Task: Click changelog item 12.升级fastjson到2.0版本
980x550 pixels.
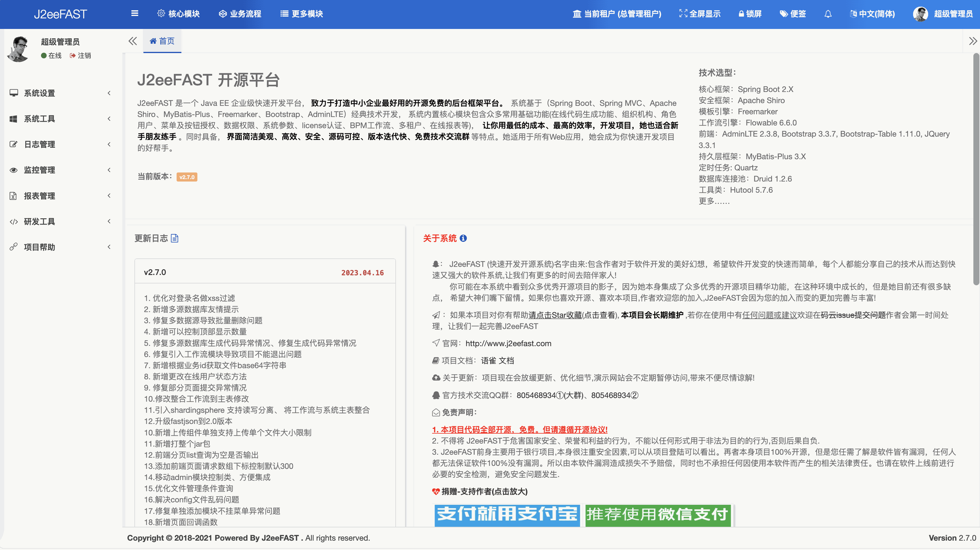Action: point(188,421)
